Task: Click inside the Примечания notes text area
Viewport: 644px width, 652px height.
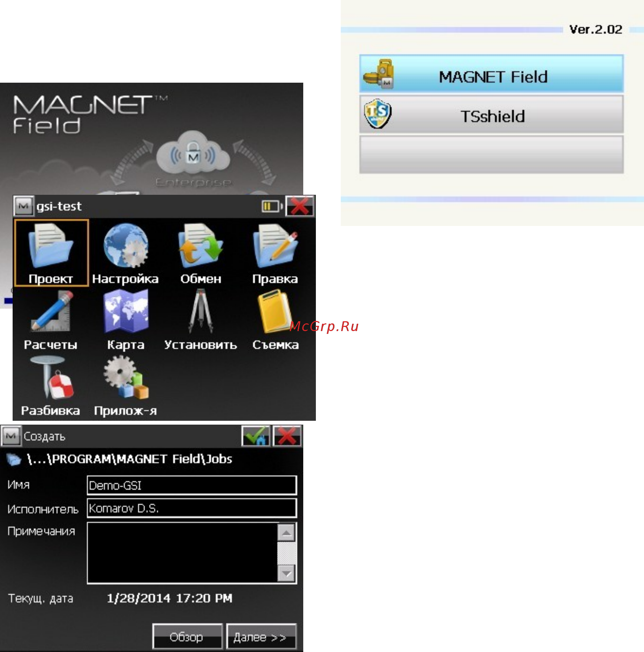Action: (182, 553)
